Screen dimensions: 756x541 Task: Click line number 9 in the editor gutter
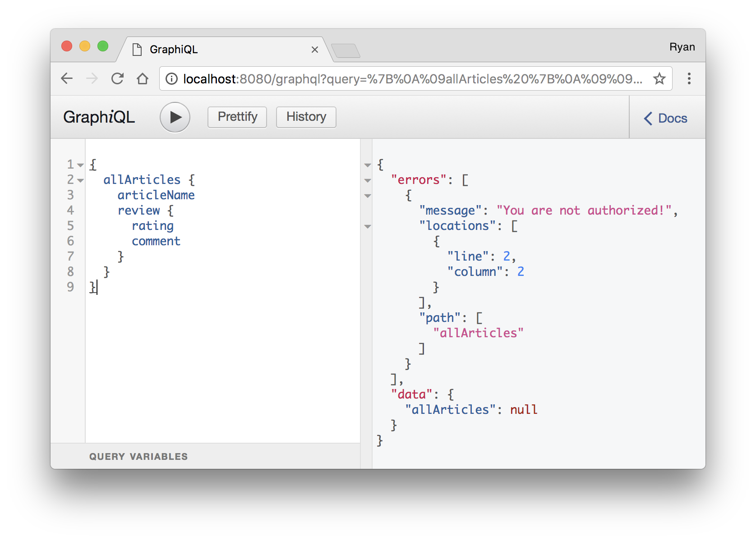click(x=70, y=287)
